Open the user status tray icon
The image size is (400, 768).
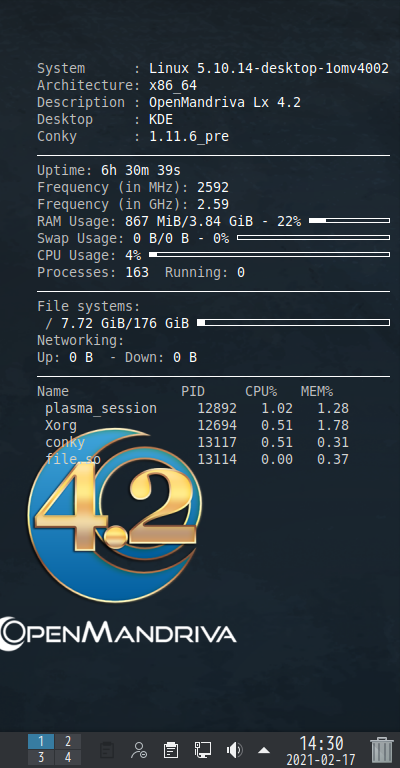(x=139, y=750)
